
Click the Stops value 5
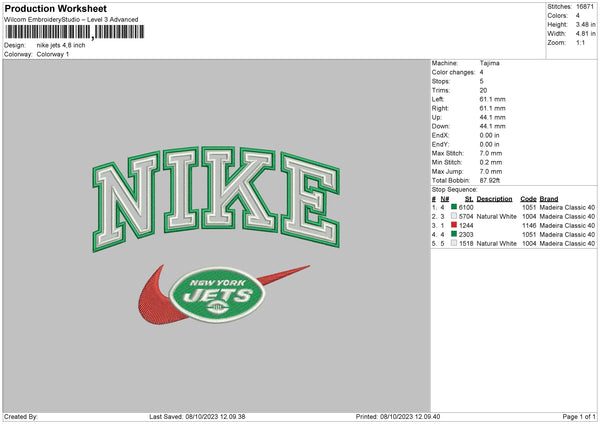coord(481,81)
